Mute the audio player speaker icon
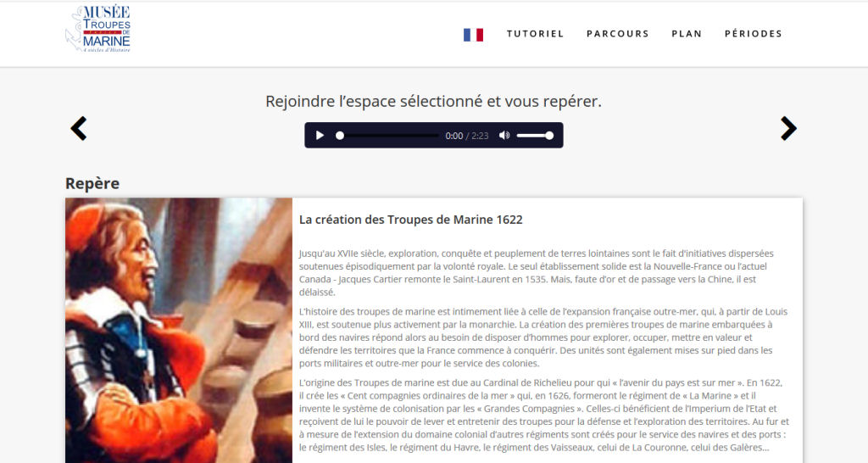 point(504,136)
